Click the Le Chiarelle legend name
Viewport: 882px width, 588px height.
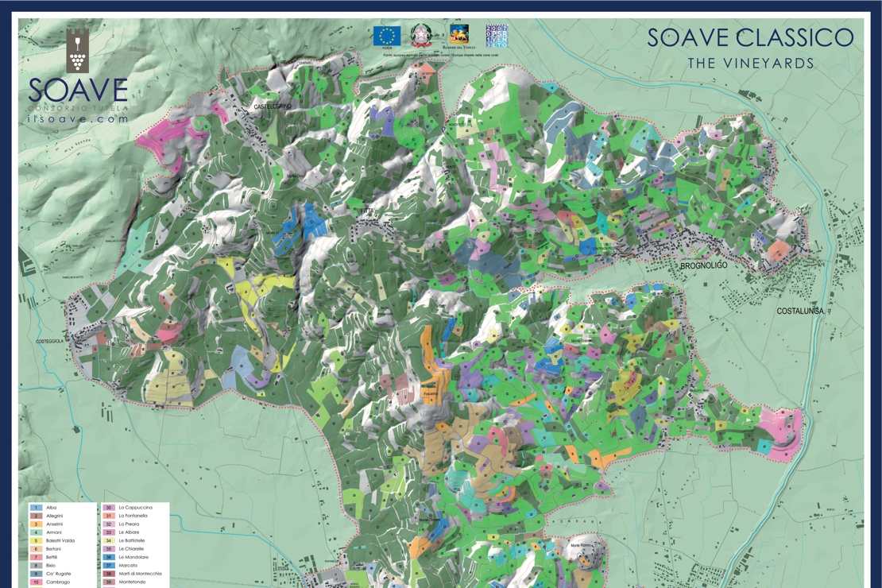click(131, 549)
